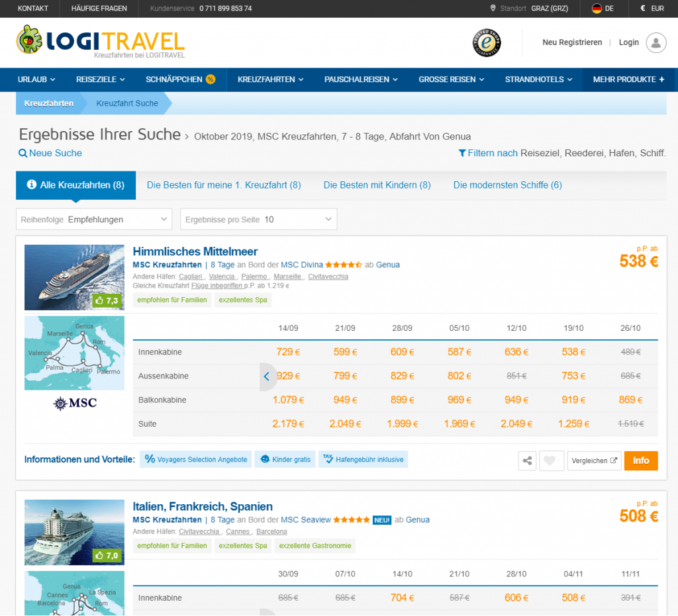
Task: Expand Mehr Produkte menu
Action: 629,79
